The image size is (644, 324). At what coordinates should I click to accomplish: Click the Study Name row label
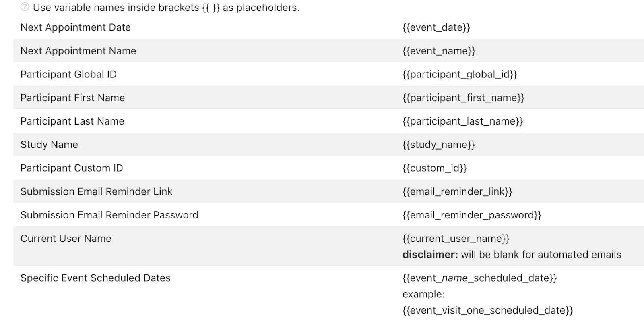pos(49,145)
